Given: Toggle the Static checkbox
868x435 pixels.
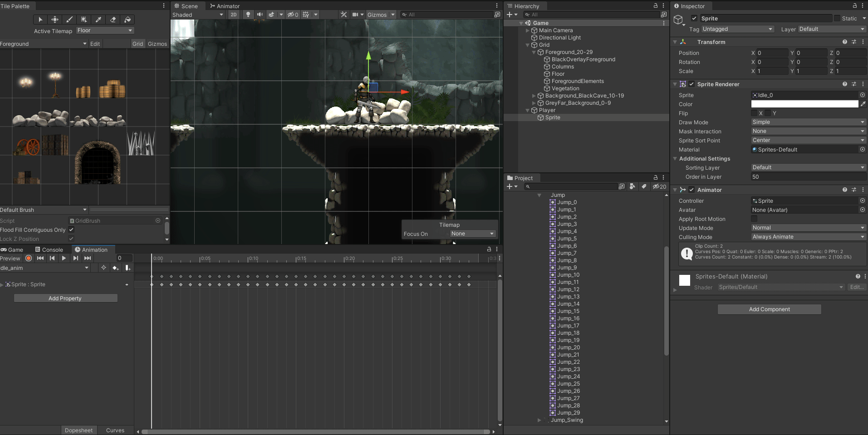Looking at the screenshot, I should pos(837,18).
